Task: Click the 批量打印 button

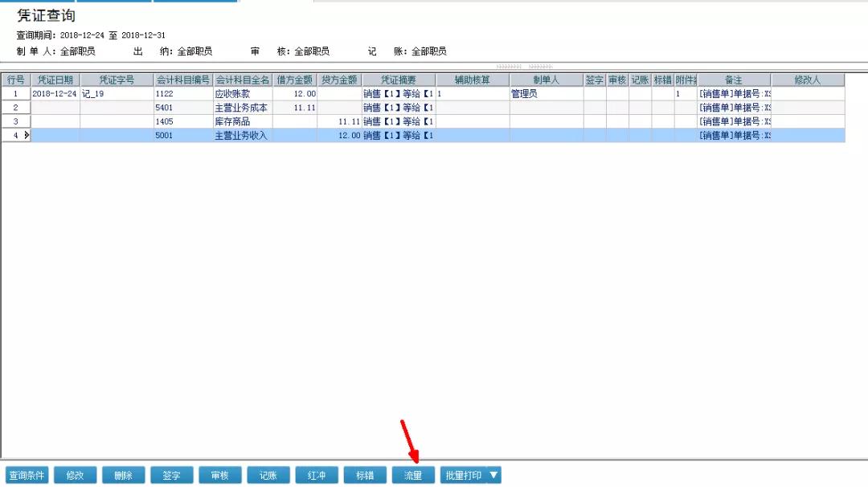Action: [464, 476]
